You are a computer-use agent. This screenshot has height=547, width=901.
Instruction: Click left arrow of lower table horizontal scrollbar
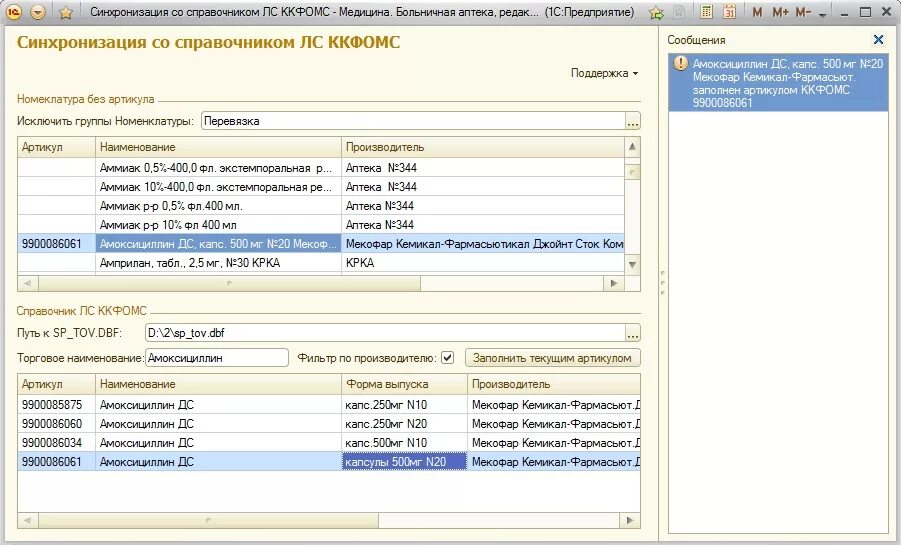pos(28,521)
